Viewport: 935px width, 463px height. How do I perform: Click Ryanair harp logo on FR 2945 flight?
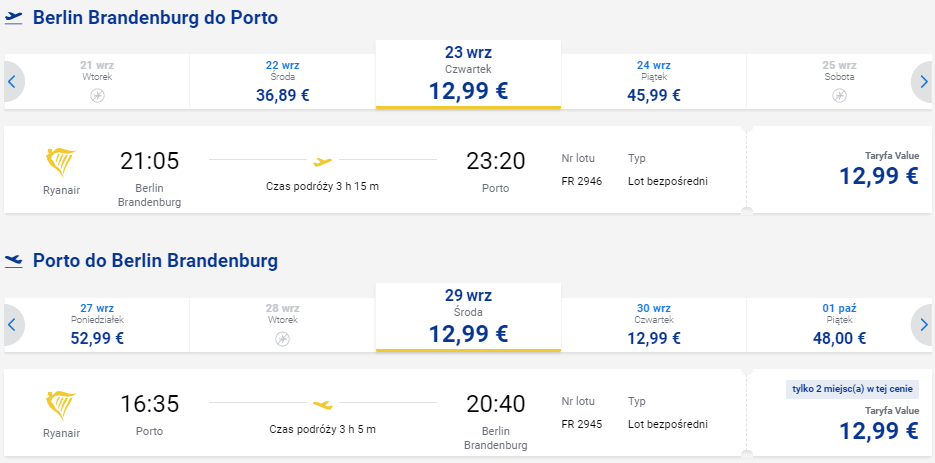61,406
